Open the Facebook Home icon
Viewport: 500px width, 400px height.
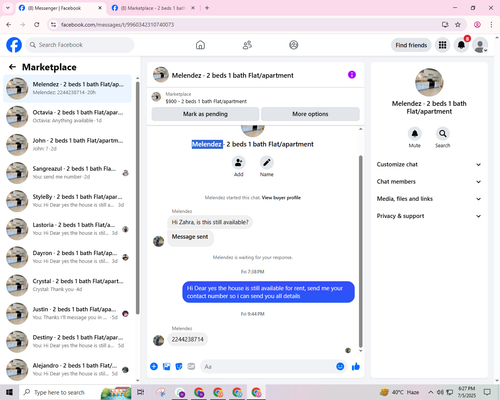click(200, 45)
